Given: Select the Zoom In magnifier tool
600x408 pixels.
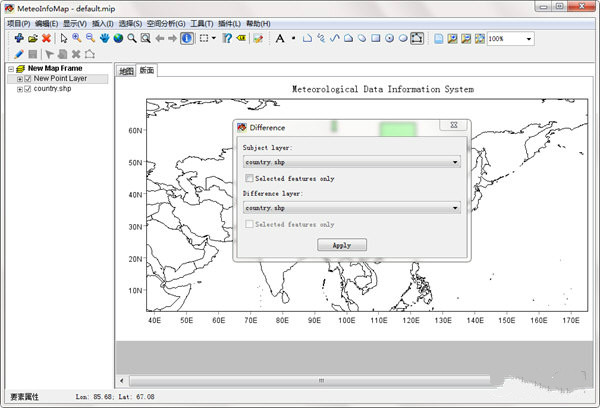Looking at the screenshot, I should coord(76,38).
